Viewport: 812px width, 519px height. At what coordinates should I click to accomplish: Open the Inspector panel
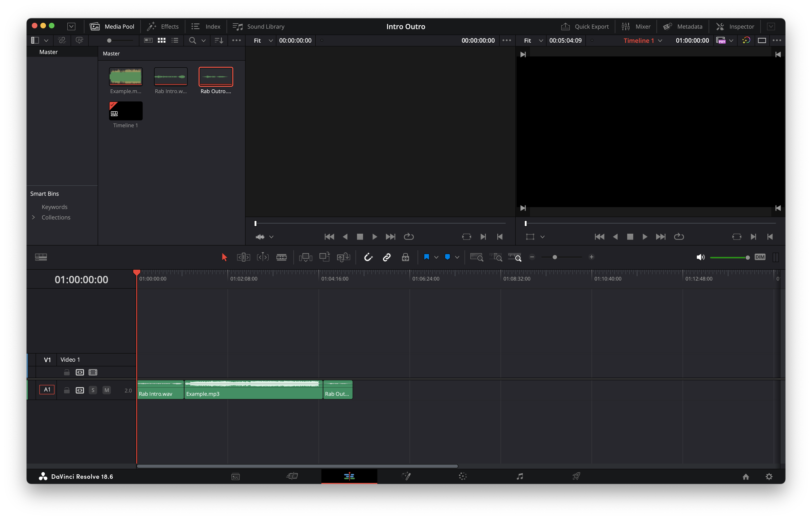pyautogui.click(x=735, y=26)
